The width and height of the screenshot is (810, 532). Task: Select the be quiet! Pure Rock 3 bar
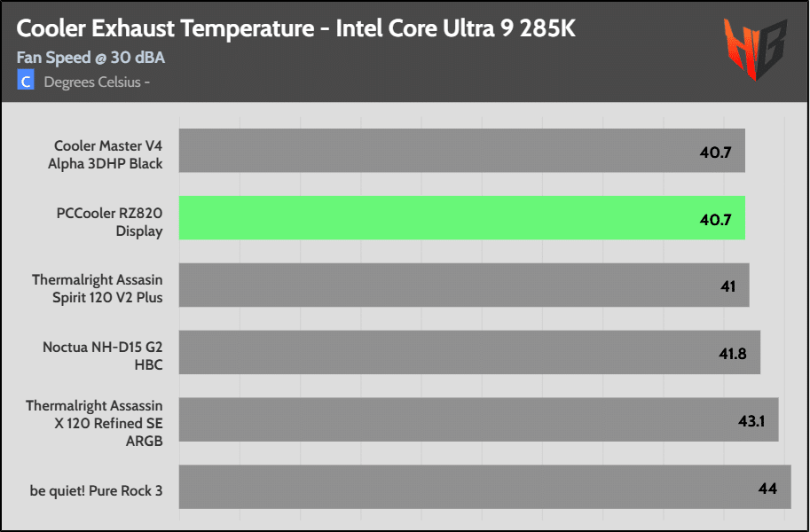coord(484,487)
